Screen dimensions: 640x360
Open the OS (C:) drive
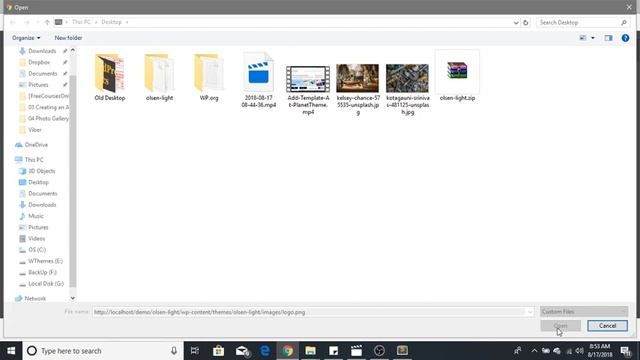point(37,250)
